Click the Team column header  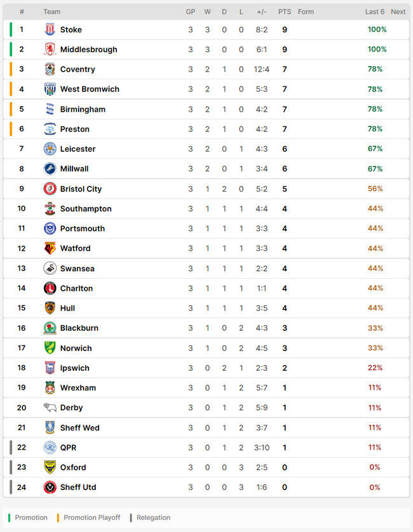click(x=52, y=12)
